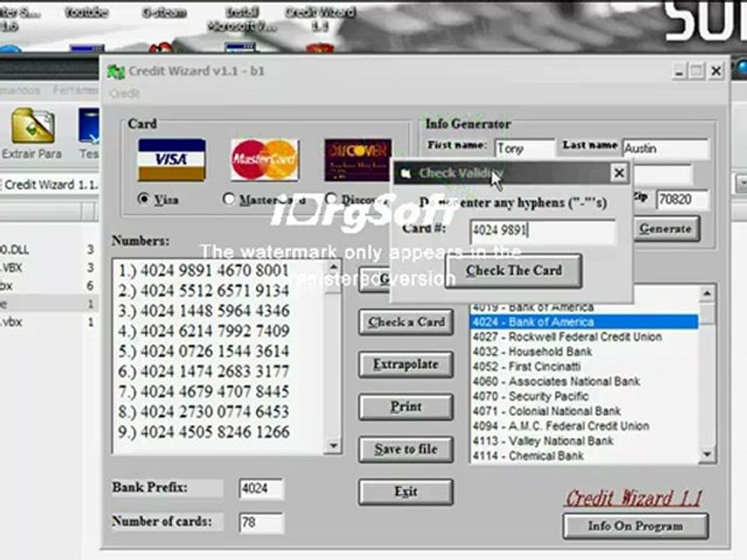The height and width of the screenshot is (560, 747).
Task: Select '4032 - Household Bank' entry
Action: pos(584,352)
